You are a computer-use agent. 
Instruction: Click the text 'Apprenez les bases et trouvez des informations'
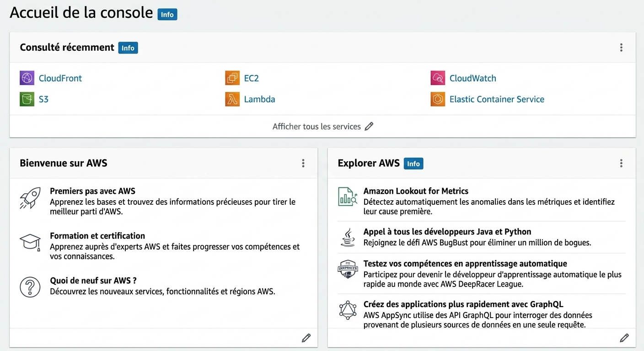tap(132, 202)
